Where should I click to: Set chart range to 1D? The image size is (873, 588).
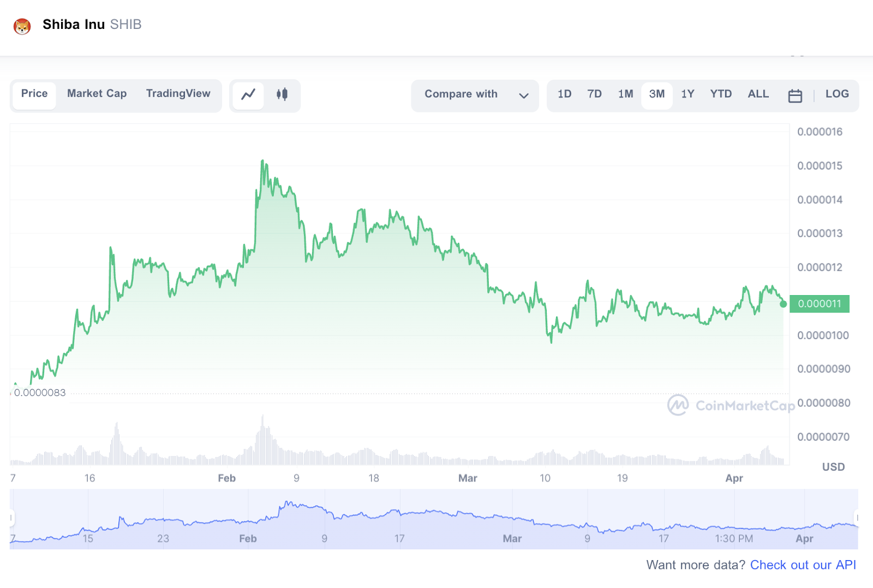pyautogui.click(x=565, y=94)
